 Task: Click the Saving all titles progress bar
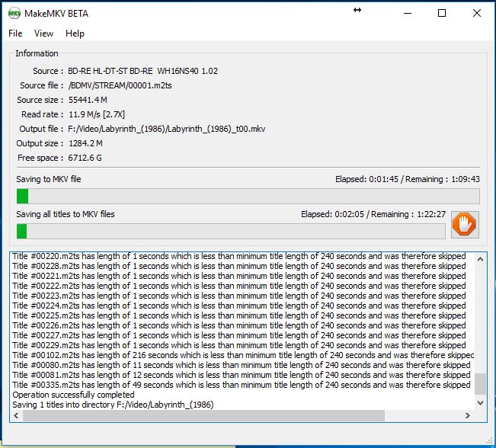click(231, 232)
